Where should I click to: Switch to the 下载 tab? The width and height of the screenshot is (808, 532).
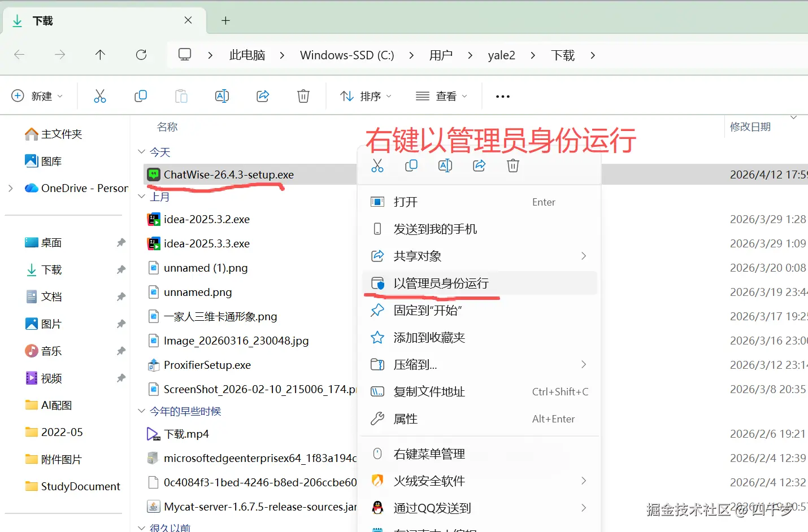[x=42, y=20]
